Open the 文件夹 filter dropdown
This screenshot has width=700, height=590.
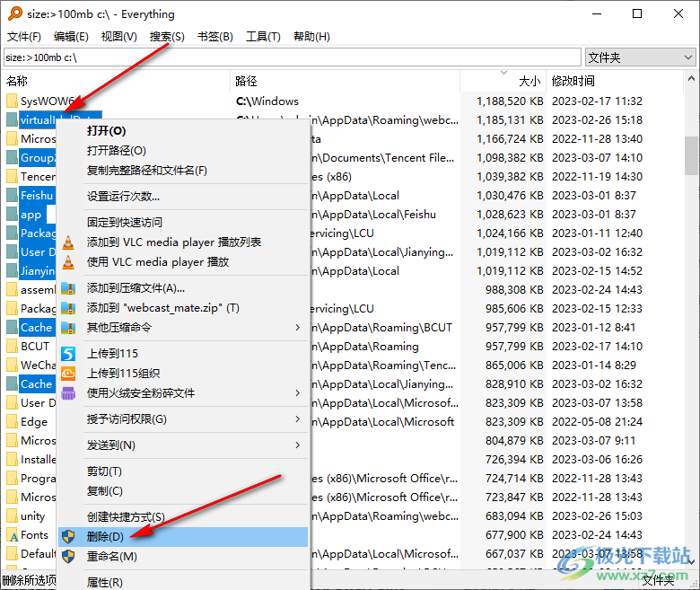coord(640,57)
